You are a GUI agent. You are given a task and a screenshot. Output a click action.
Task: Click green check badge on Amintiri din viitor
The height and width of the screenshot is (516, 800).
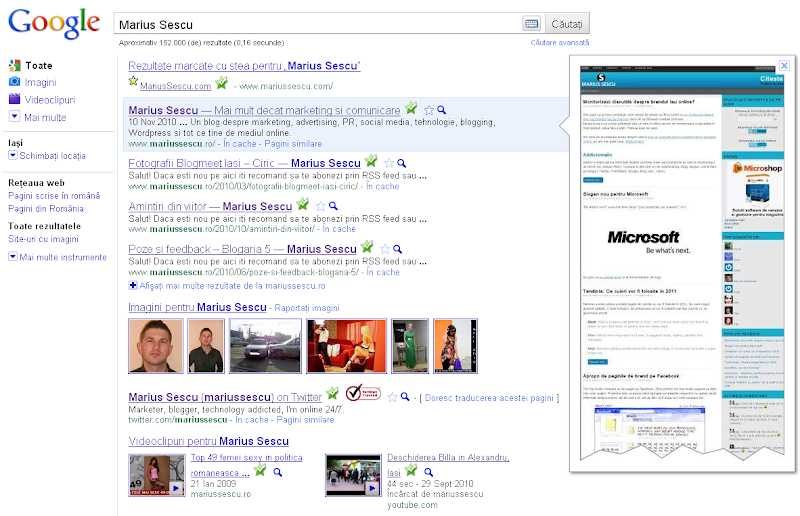pos(303,203)
